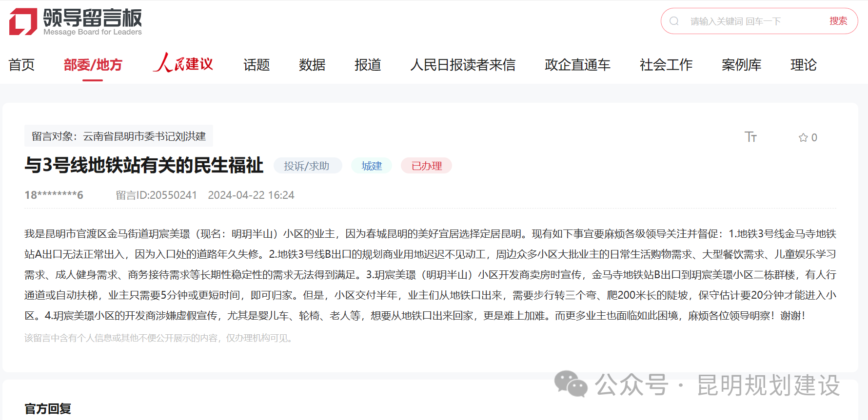Click the 投诉/求助 tag
The image size is (868, 420).
[307, 166]
